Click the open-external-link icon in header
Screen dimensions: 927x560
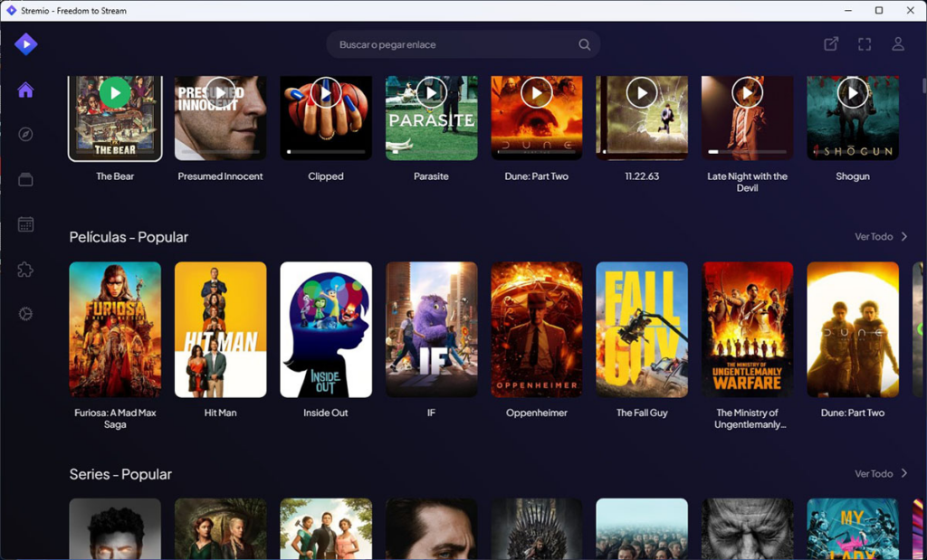point(831,43)
